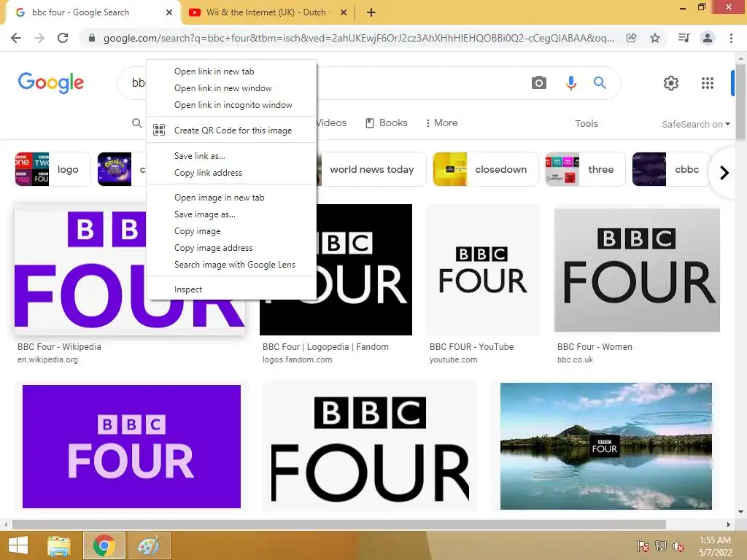Click the horizontal scrollbar at page bottom
The image size is (747, 560).
338,524
